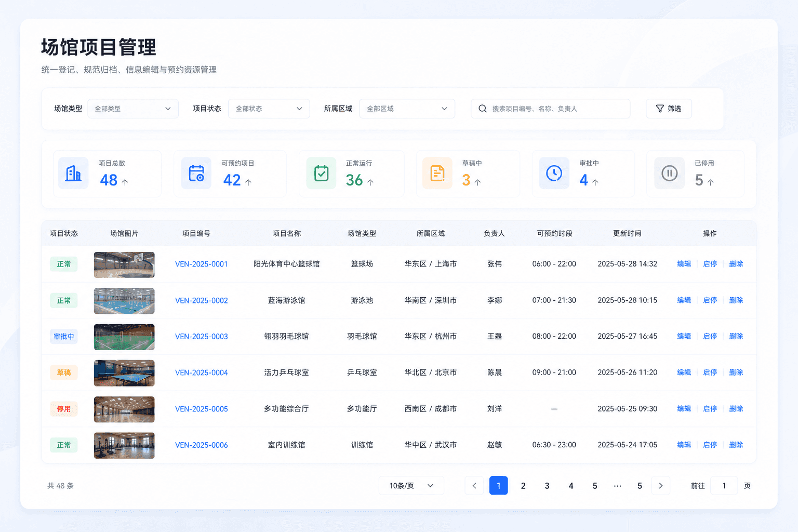
Task: Expand the ellipsis pages in pagination
Action: (x=617, y=486)
